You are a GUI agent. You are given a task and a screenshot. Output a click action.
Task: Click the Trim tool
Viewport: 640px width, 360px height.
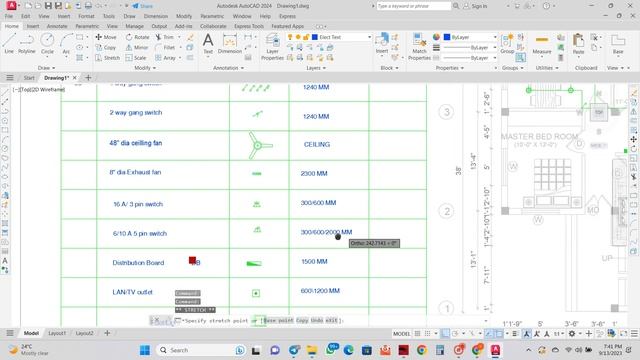click(164, 37)
